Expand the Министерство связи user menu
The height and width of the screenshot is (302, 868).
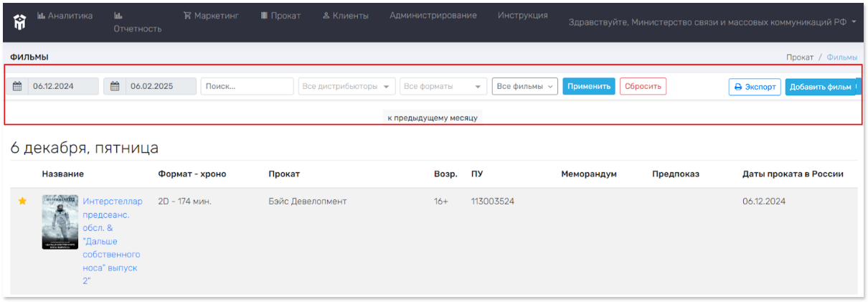click(x=712, y=22)
